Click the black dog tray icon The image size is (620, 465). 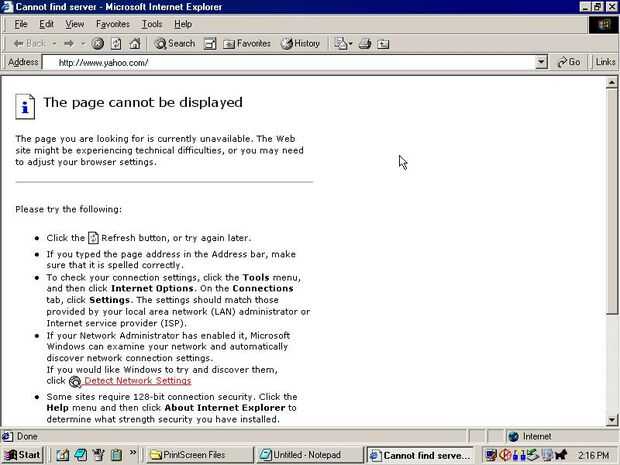point(561,456)
